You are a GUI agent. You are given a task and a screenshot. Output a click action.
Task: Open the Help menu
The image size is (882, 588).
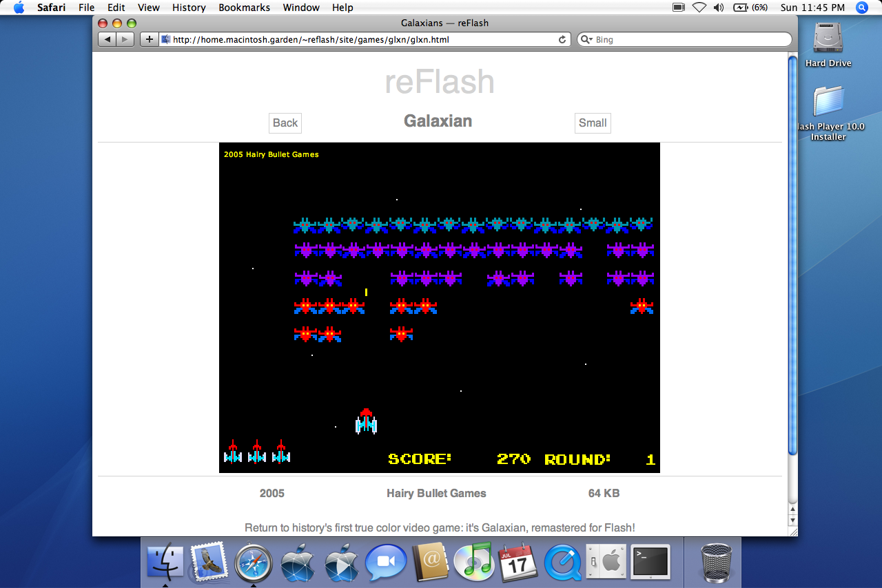(x=342, y=8)
